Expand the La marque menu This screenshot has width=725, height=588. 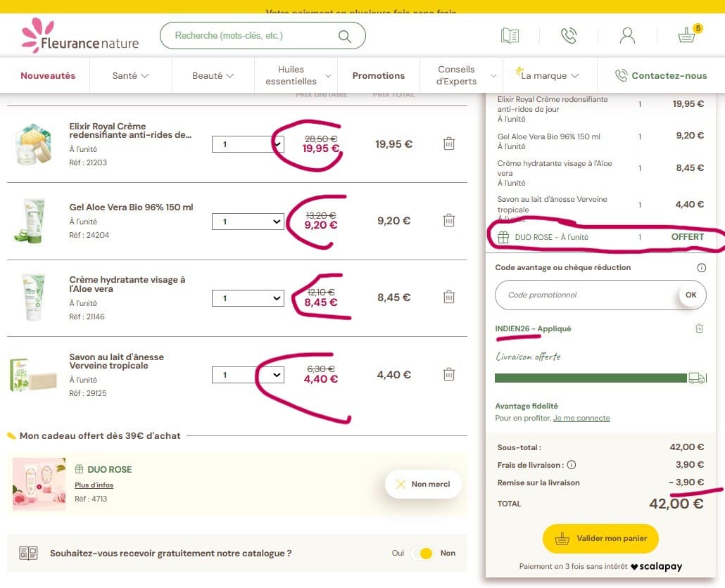(x=550, y=75)
